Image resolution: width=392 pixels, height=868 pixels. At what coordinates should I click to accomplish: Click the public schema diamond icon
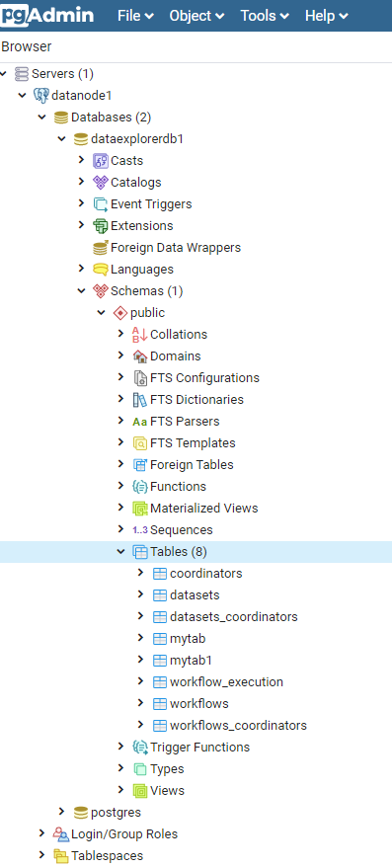coord(120,313)
